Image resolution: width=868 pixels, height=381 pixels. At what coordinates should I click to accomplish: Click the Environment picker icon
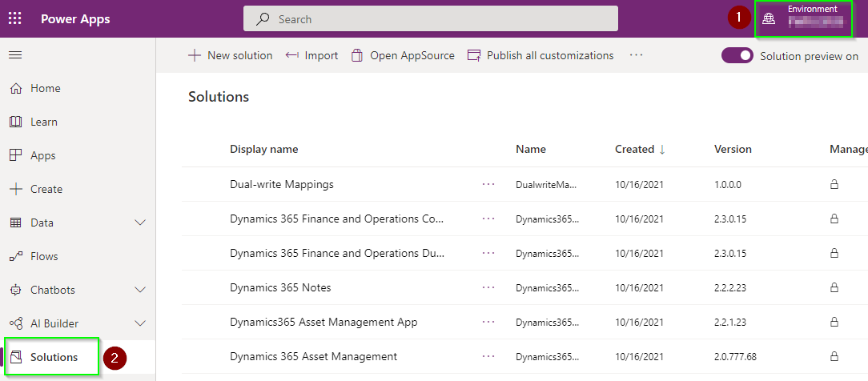(768, 19)
